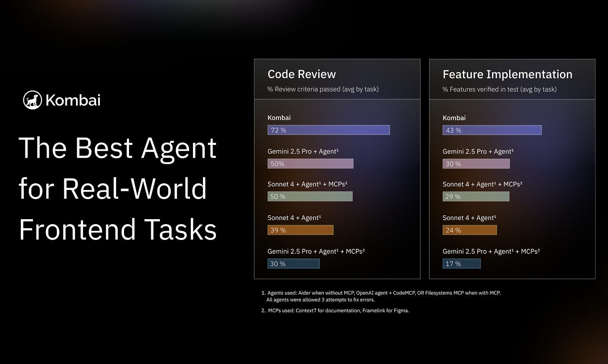
Task: Click the headline 'The Best Agent'
Action: tap(118, 148)
